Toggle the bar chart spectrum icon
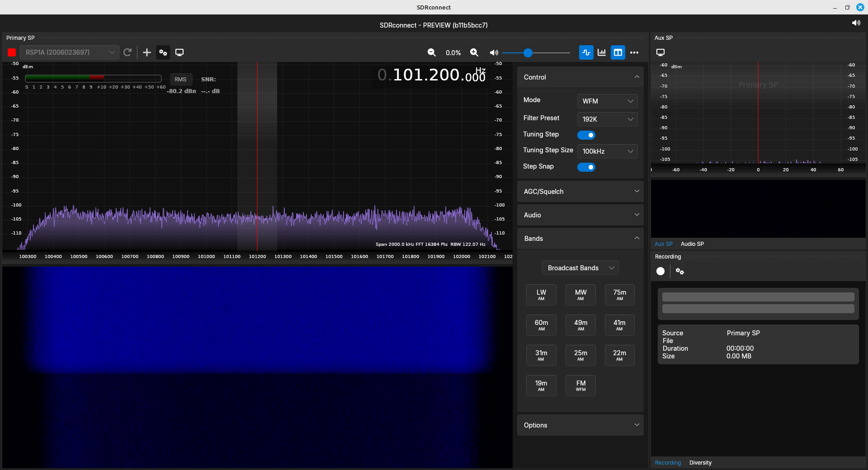This screenshot has width=868, height=470. click(x=602, y=52)
